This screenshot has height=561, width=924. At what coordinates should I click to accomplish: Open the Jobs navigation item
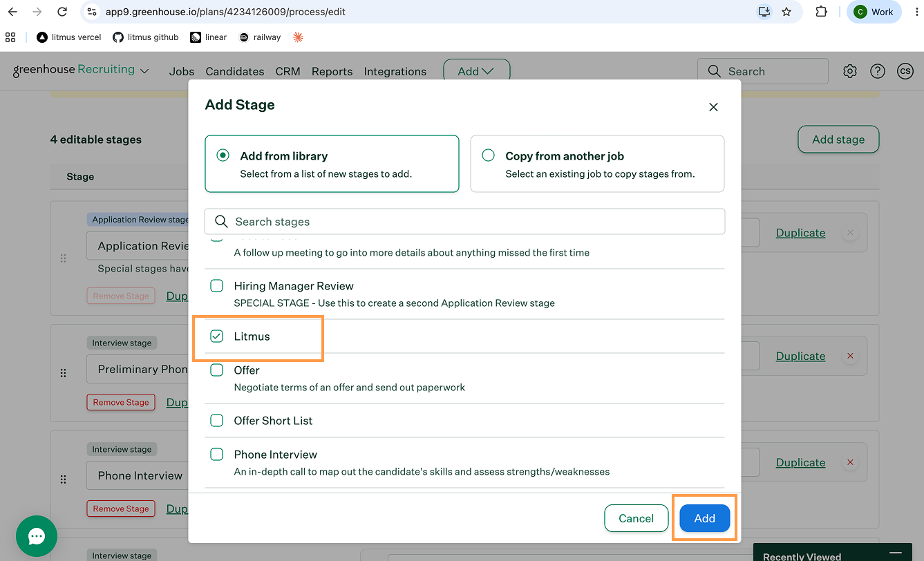point(182,71)
